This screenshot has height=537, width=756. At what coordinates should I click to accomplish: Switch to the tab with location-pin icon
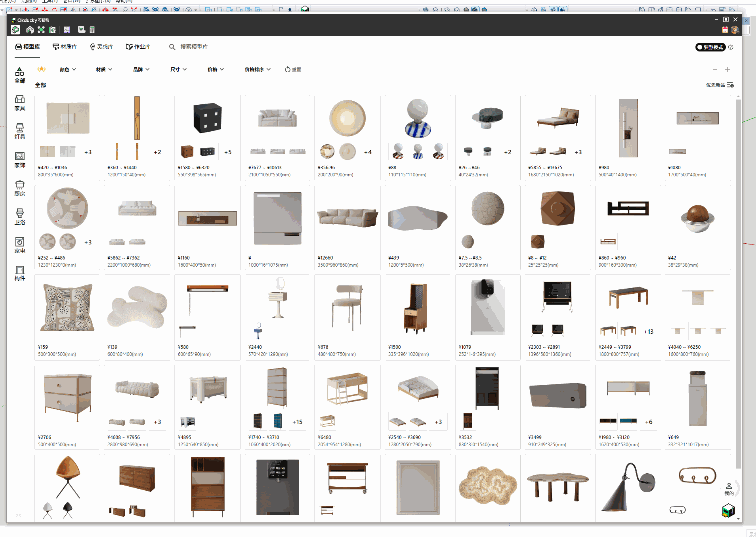point(101,47)
